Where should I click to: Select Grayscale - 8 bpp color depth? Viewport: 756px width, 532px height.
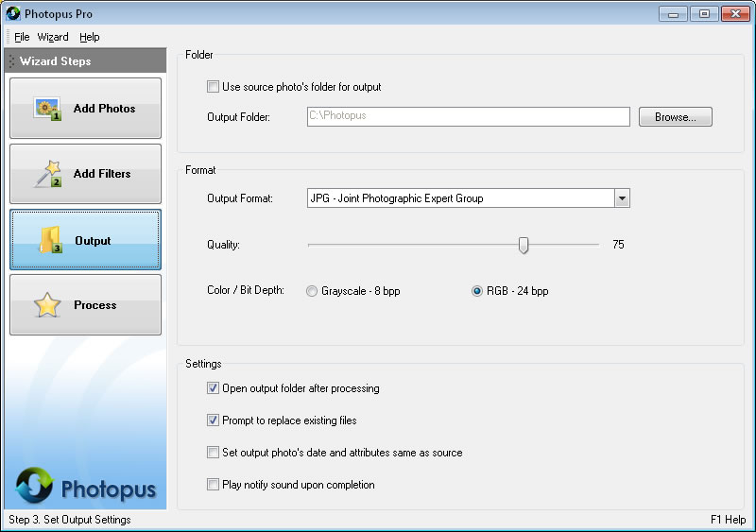(x=312, y=291)
